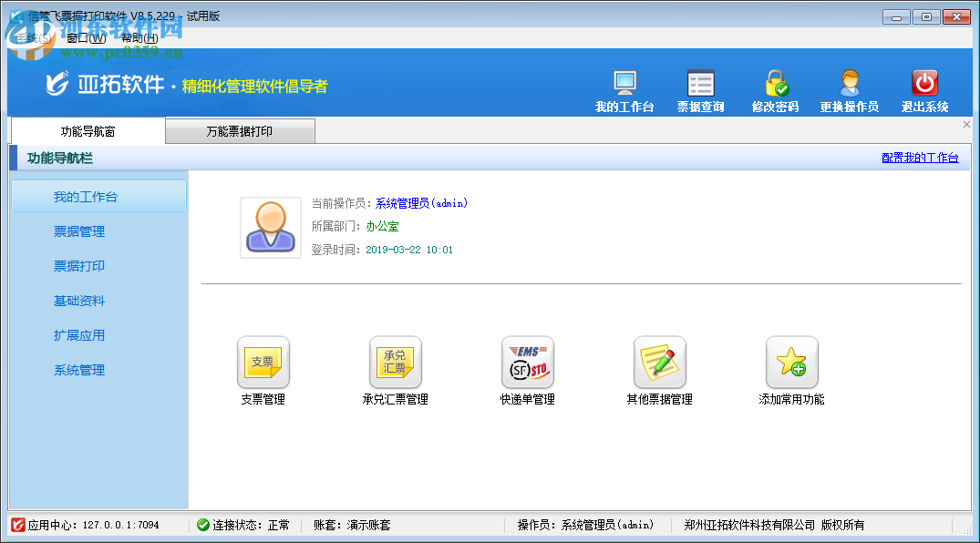Open 帮助(H) menu
Image resolution: width=980 pixels, height=543 pixels.
click(x=139, y=38)
